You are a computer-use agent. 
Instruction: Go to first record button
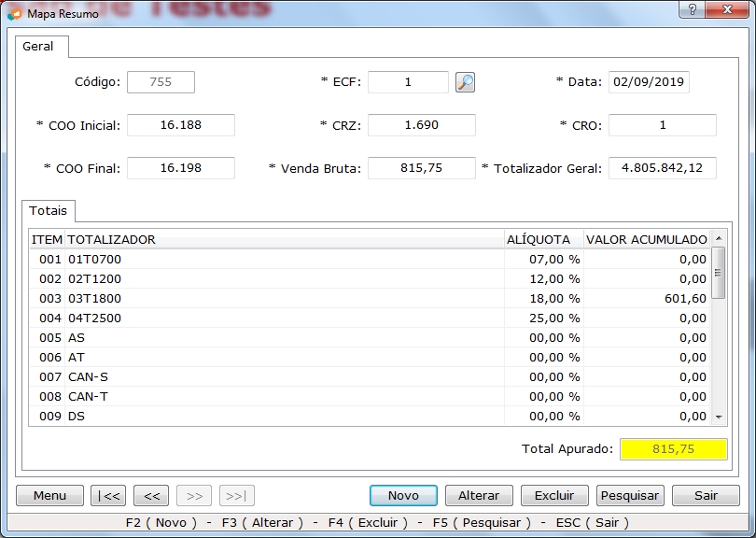point(108,496)
